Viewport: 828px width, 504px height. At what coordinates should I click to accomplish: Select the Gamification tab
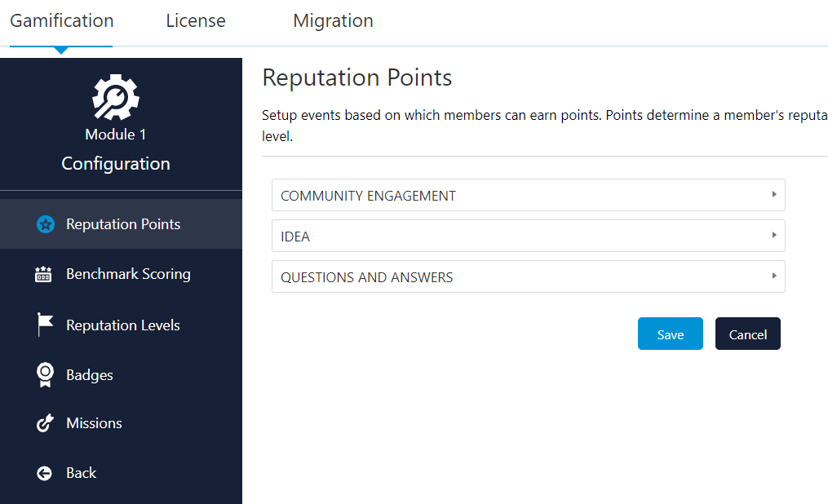[61, 21]
